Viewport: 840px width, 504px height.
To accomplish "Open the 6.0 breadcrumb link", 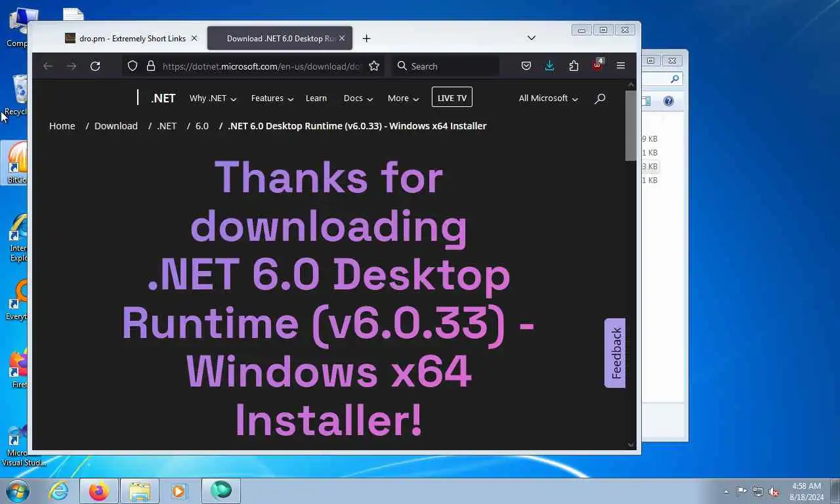I will pyautogui.click(x=202, y=126).
